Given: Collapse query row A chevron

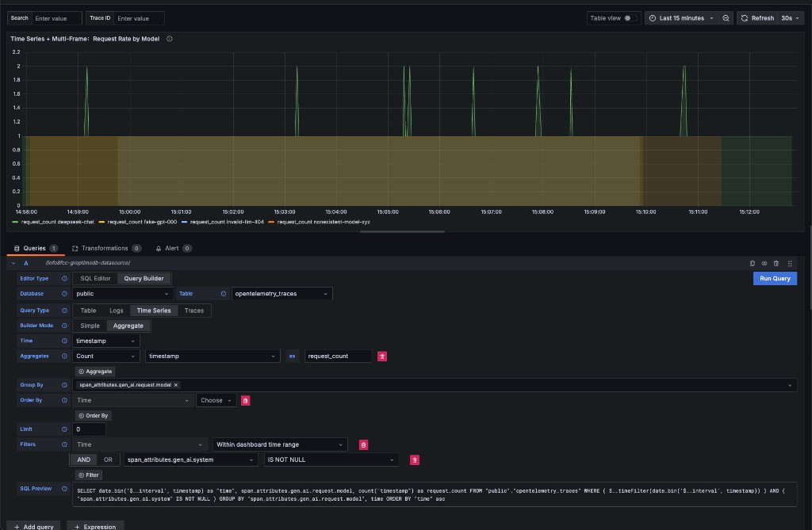Looking at the screenshot, I should tap(13, 263).
